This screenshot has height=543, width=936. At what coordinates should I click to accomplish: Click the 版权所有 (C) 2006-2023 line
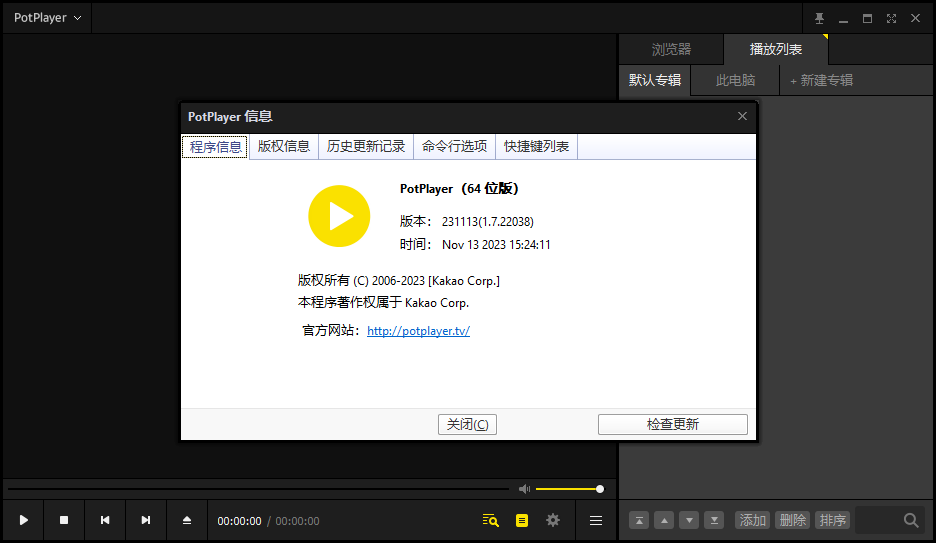[x=399, y=280]
